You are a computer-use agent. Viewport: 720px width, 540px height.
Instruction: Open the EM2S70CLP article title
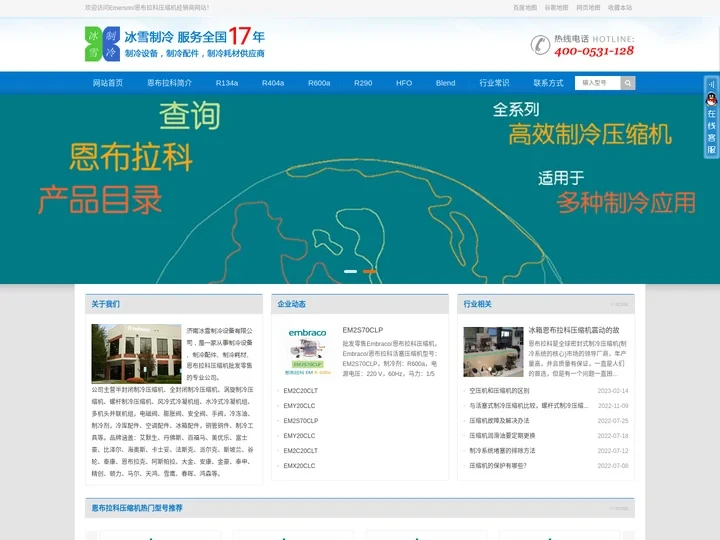(x=363, y=330)
